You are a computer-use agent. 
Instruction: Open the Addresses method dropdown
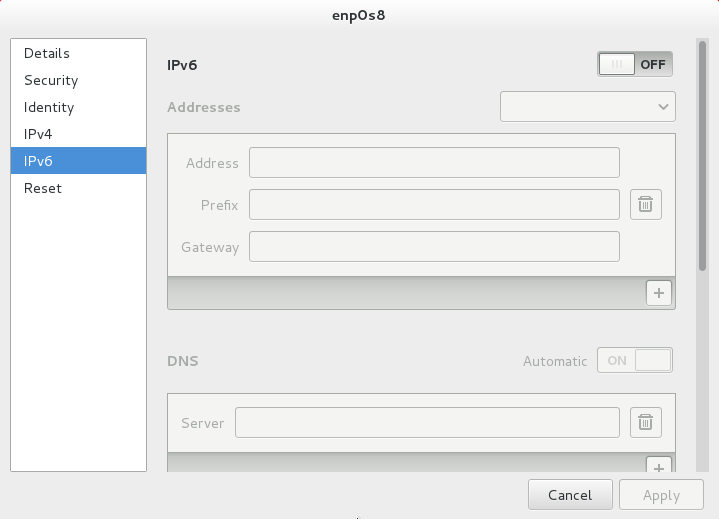[x=587, y=107]
